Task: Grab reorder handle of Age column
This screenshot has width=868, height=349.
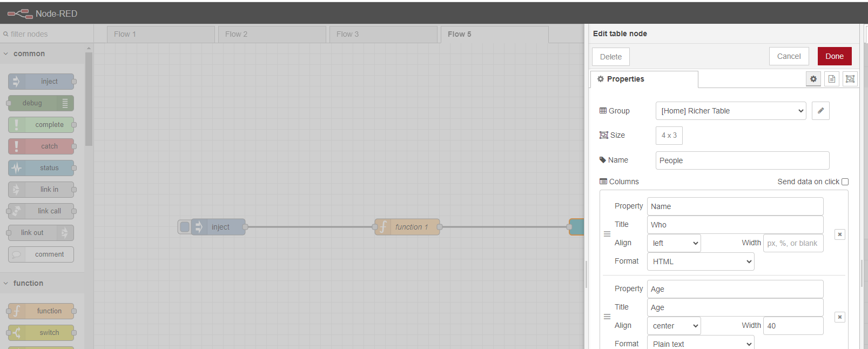Action: coord(607,317)
